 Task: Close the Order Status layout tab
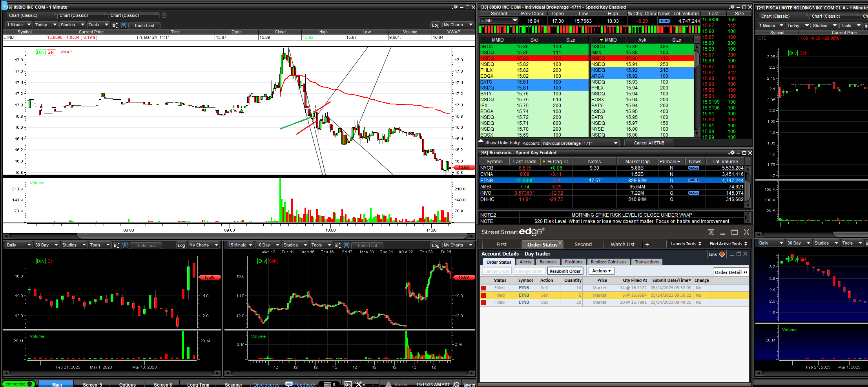pyautogui.click(x=560, y=243)
